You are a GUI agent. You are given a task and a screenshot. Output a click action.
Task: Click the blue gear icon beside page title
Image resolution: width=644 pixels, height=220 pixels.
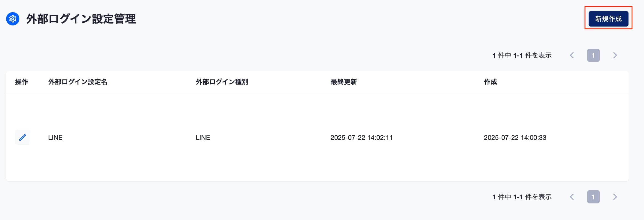[x=13, y=19]
